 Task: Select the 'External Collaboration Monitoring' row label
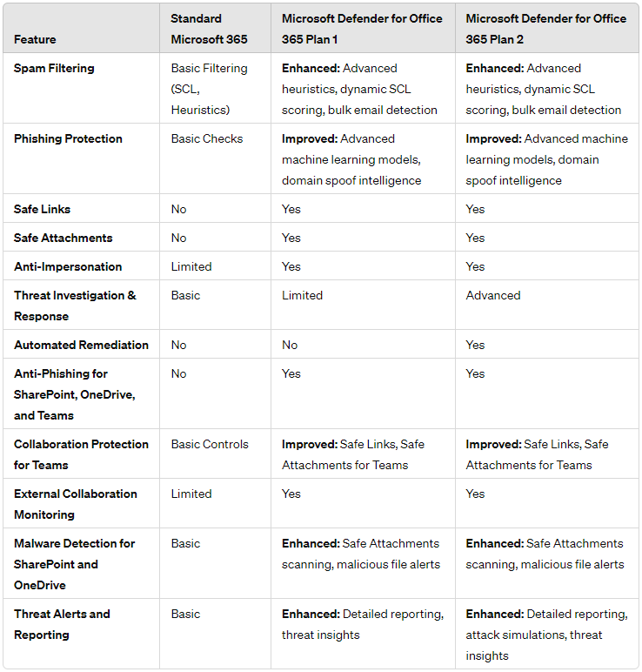[x=75, y=504]
